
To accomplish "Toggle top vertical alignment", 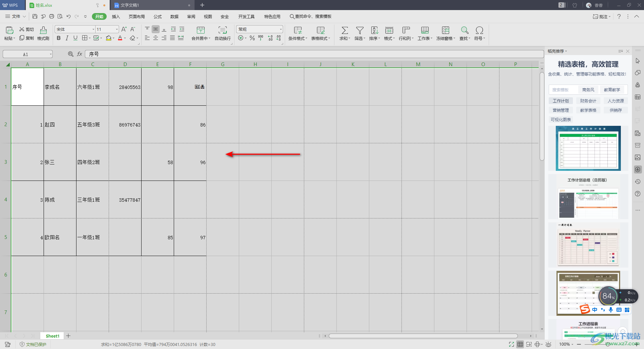I will (147, 30).
